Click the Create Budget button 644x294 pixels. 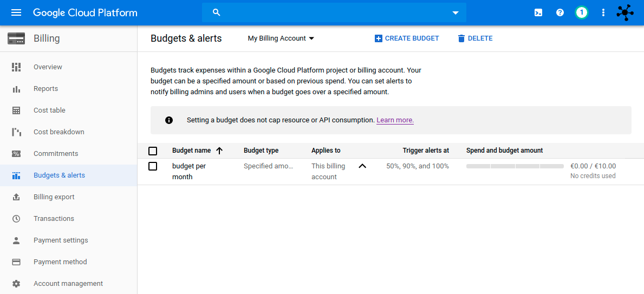[407, 38]
